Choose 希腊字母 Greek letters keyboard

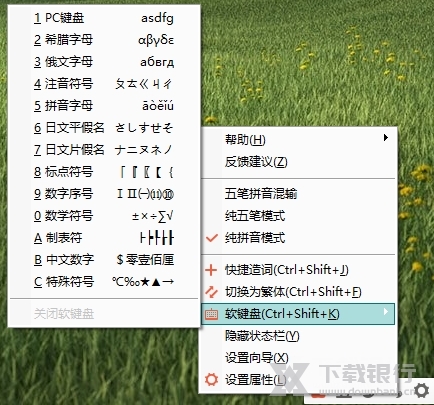104,40
